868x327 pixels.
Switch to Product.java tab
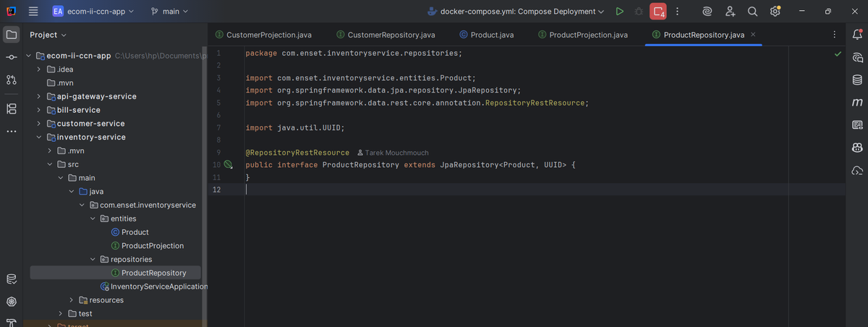tap(486, 35)
